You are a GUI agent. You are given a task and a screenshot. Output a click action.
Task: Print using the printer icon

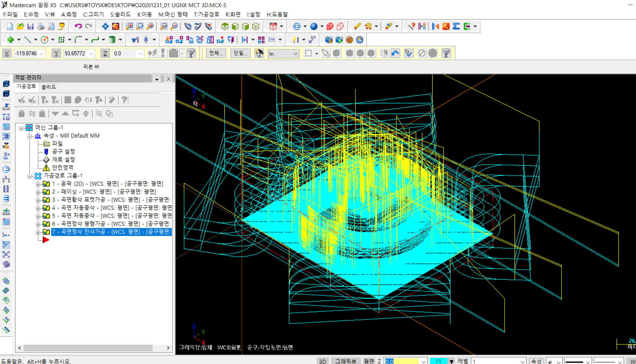[41, 26]
